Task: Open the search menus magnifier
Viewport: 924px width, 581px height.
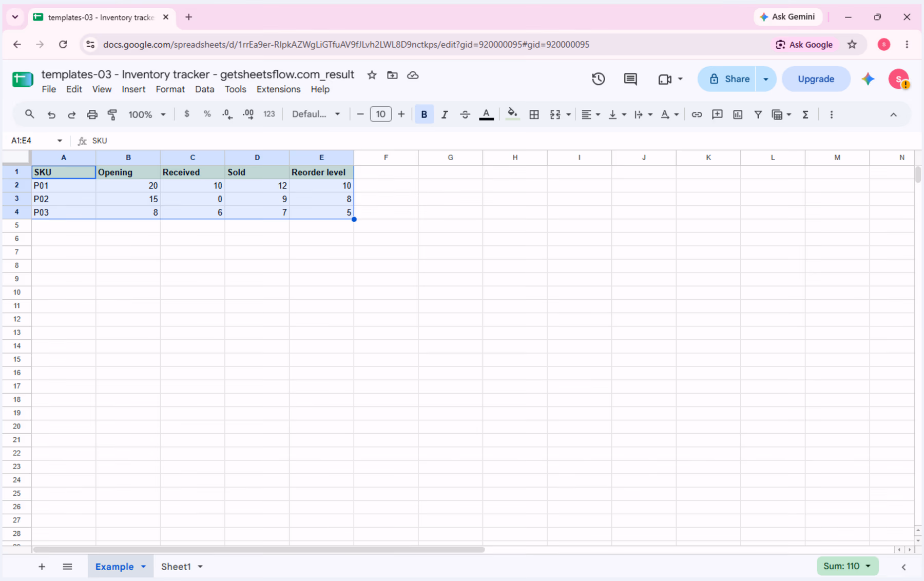Action: point(30,114)
